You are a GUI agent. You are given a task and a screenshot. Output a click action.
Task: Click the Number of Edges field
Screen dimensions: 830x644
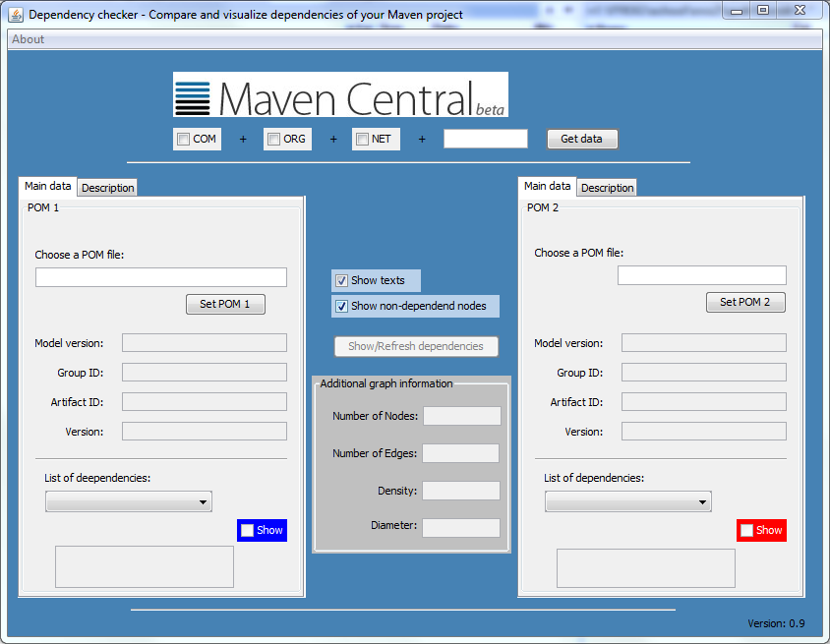coord(460,453)
